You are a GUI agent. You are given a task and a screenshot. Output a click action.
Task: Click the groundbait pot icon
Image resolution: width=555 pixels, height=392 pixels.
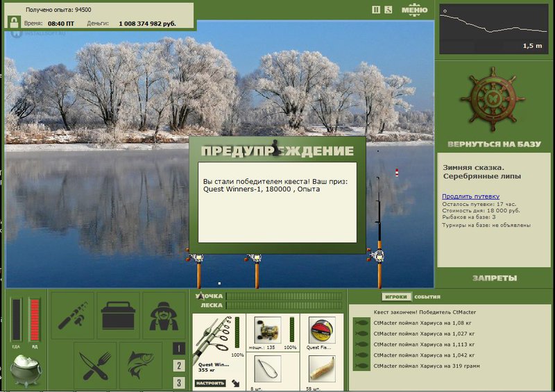tap(25, 370)
